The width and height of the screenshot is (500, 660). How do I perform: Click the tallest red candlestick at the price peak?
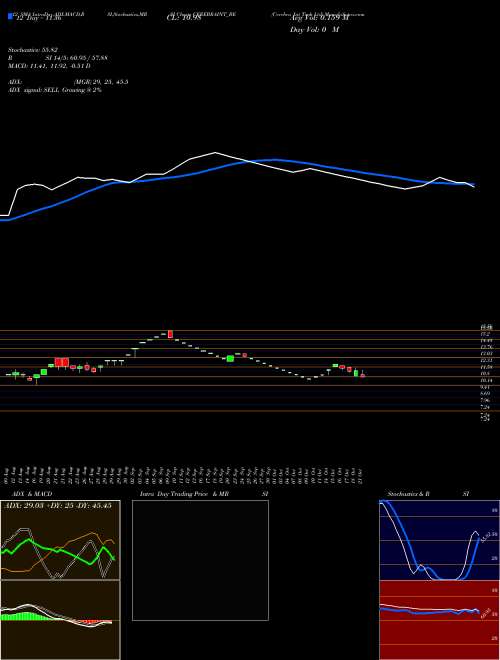coord(170,334)
